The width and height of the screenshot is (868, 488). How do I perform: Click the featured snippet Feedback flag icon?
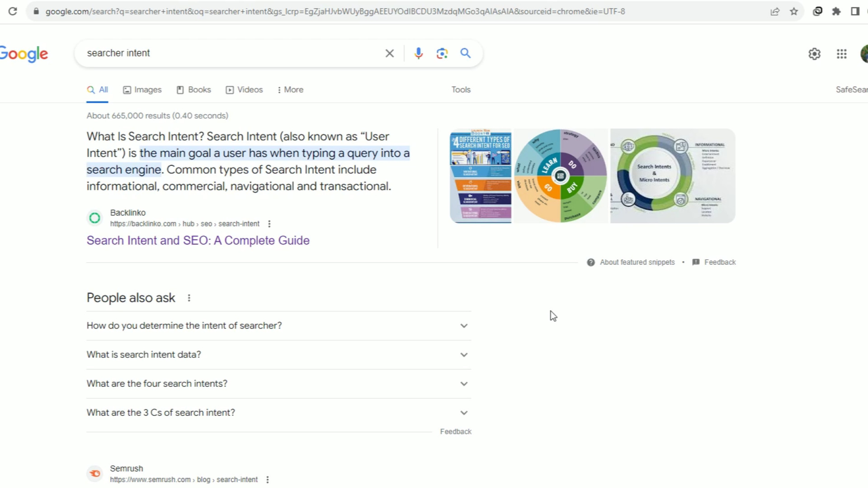696,262
